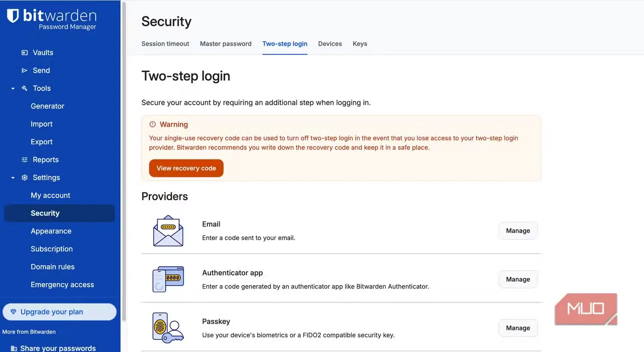Click the Send paper-plane icon

click(x=24, y=70)
